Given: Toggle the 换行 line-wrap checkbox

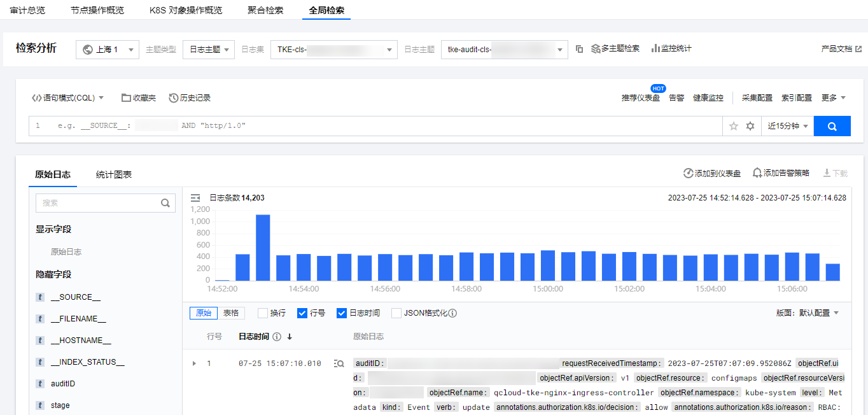Looking at the screenshot, I should tap(263, 313).
